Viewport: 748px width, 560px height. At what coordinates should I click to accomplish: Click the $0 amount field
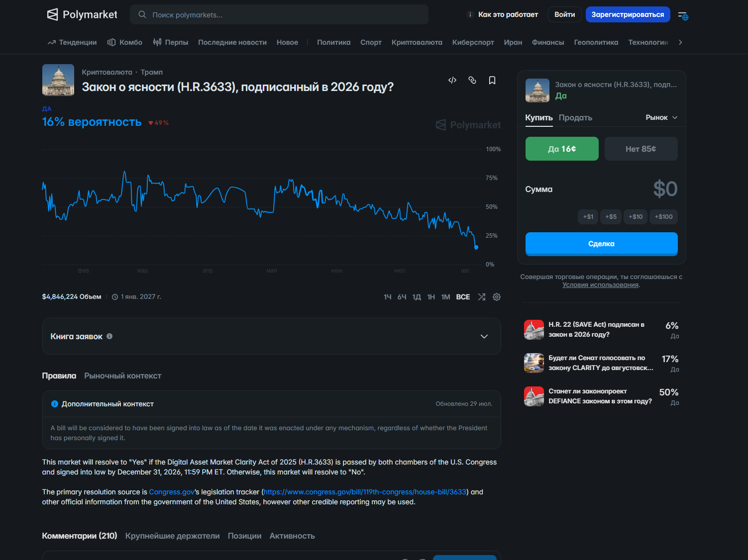tap(665, 189)
